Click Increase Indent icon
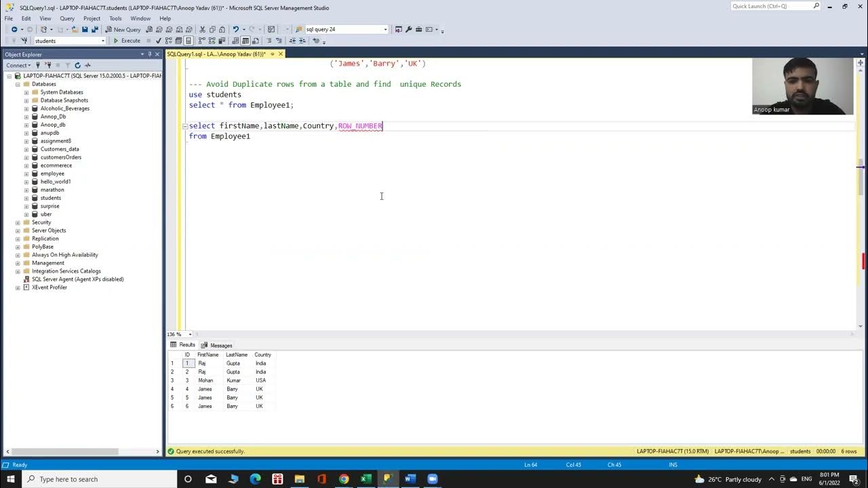 (x=304, y=41)
